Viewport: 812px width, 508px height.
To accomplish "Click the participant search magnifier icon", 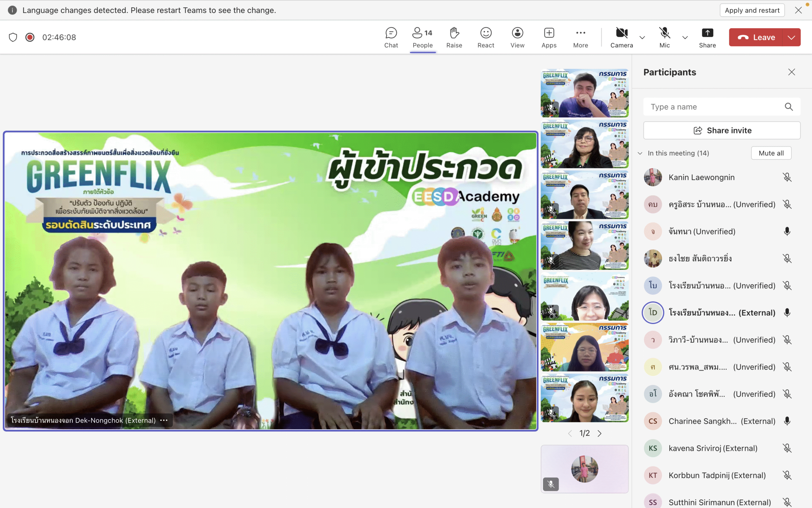I will [x=789, y=107].
